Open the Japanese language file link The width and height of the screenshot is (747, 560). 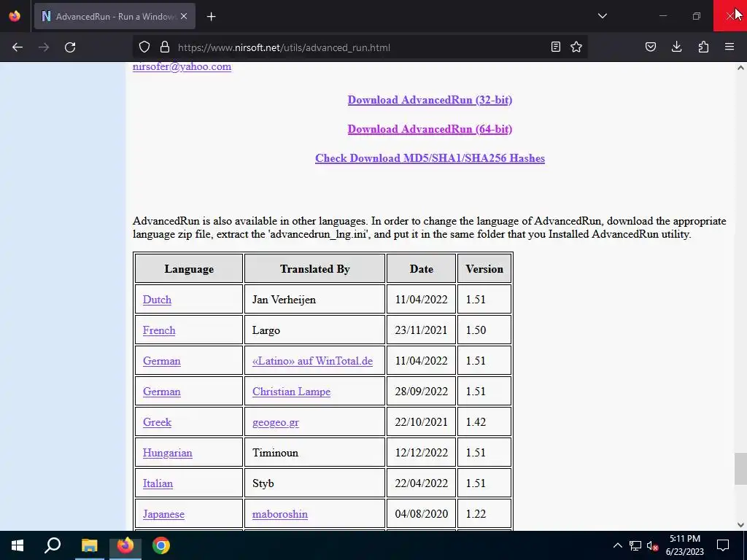(x=163, y=514)
